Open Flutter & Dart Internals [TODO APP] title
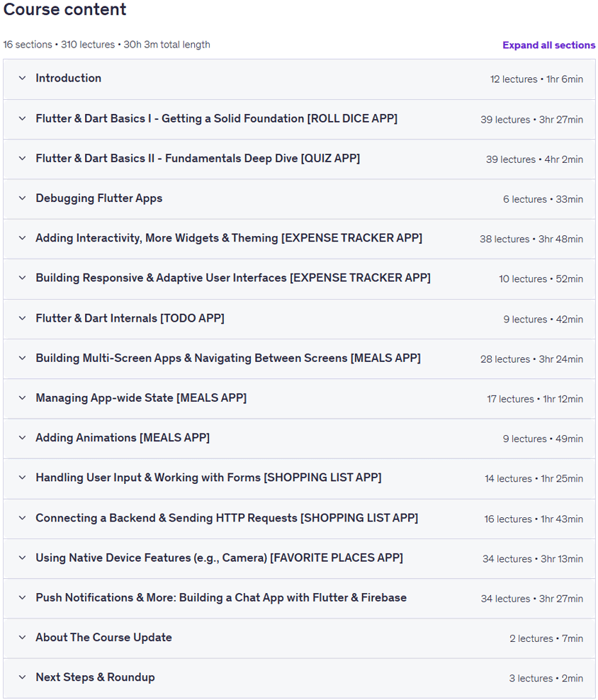598x700 pixels. coord(130,318)
